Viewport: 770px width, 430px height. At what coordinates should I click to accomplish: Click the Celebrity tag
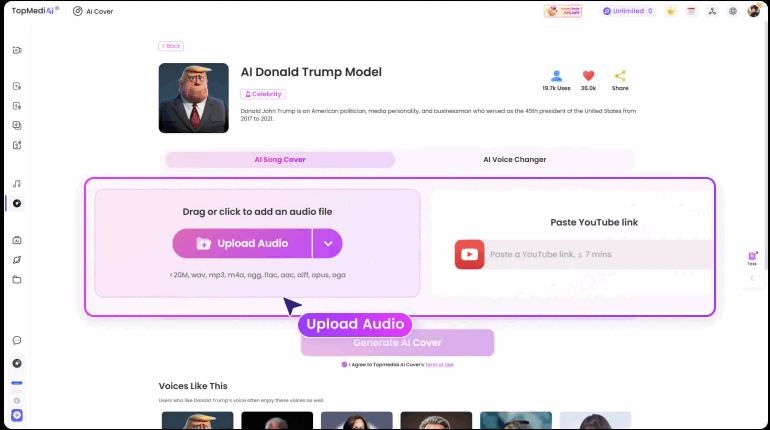tap(263, 94)
